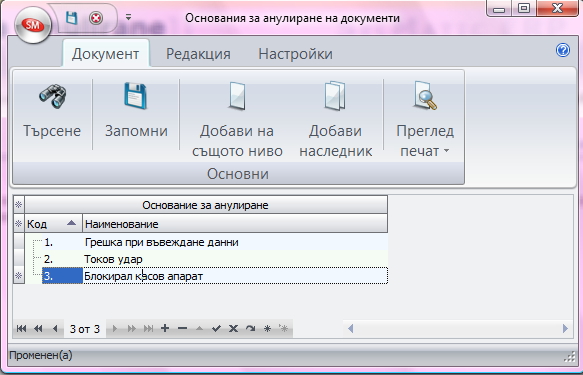Click the edit record triangle icon
583x375 pixels.
tap(199, 329)
